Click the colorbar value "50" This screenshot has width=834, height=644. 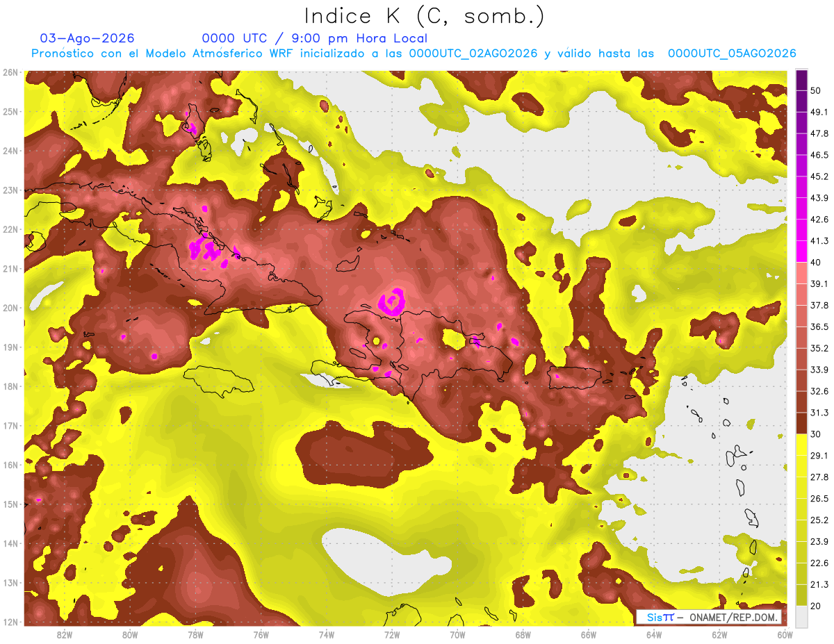pos(816,90)
